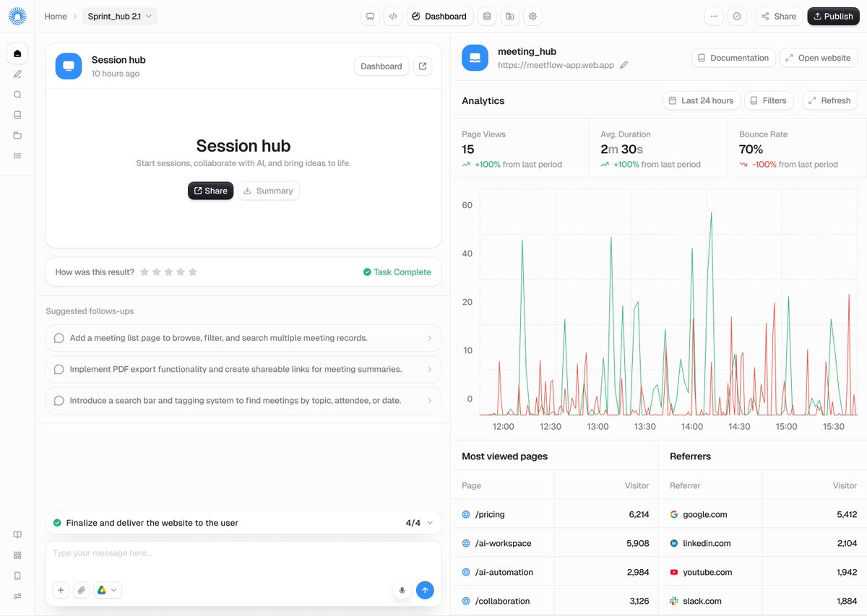
Task: Rate the result with the third star
Action: tap(168, 272)
